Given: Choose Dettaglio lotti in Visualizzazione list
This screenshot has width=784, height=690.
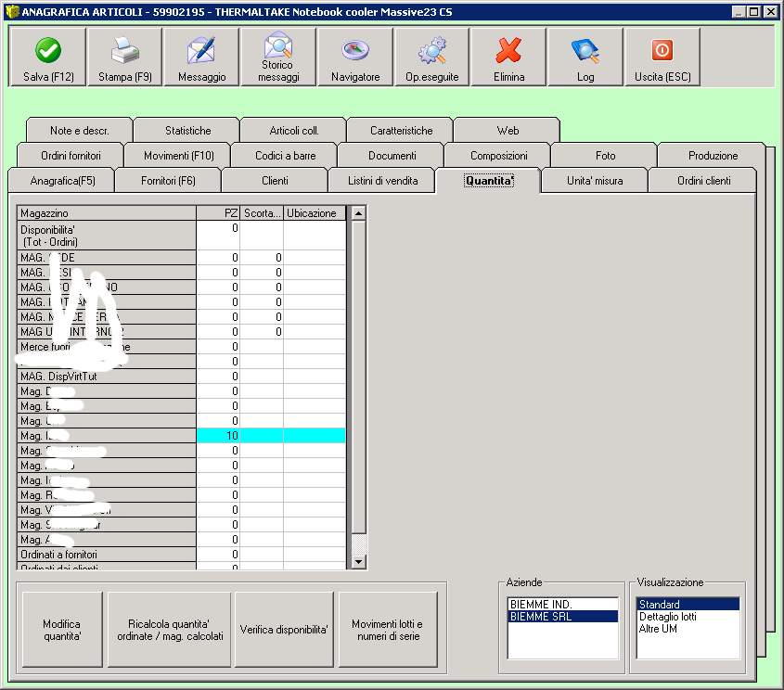Looking at the screenshot, I should point(688,616).
